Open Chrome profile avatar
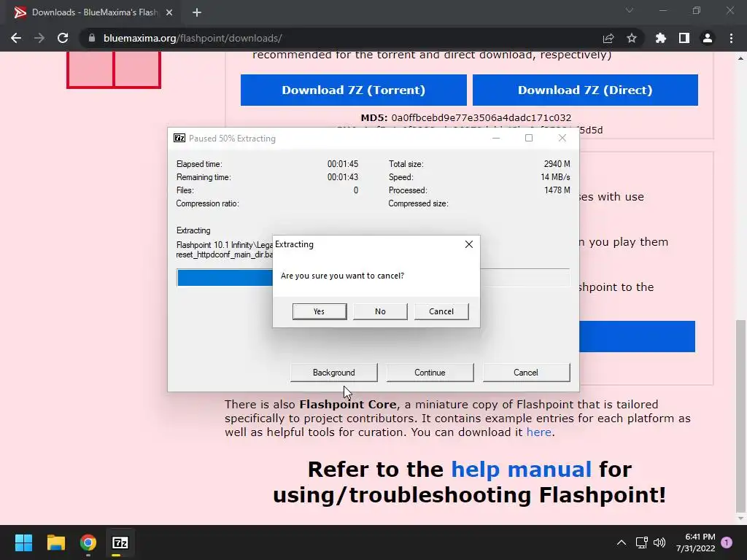 tap(708, 38)
